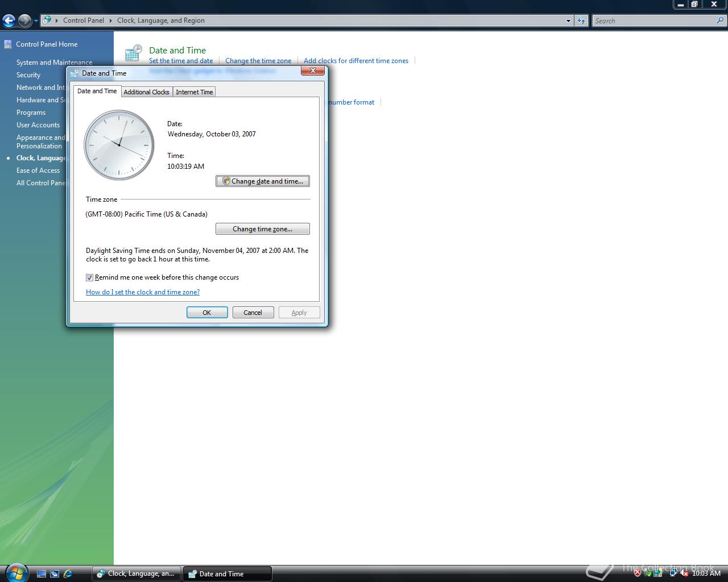This screenshot has width=728, height=582.
Task: Click the search magnifier icon
Action: 721,20
